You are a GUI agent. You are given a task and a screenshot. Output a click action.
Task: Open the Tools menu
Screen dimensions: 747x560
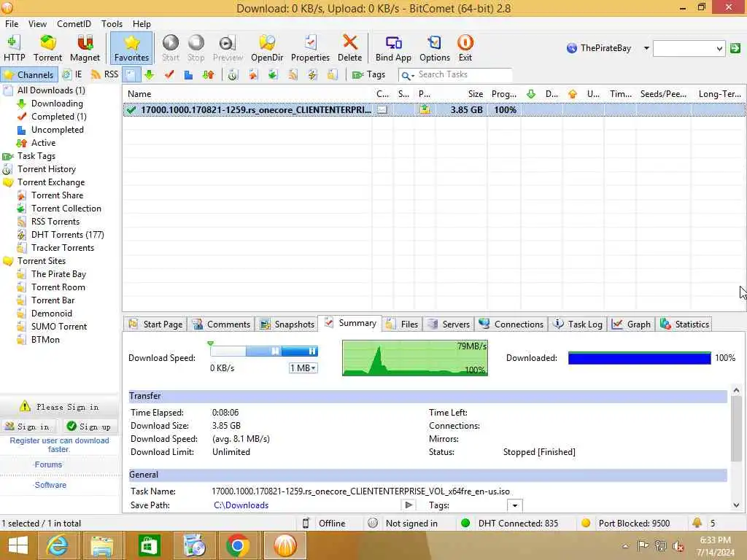tap(112, 24)
